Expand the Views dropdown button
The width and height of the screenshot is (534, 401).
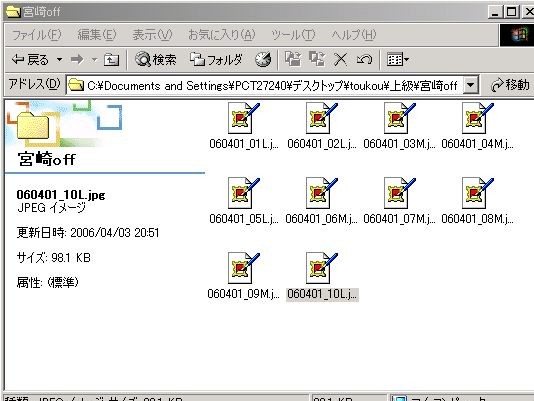click(398, 60)
